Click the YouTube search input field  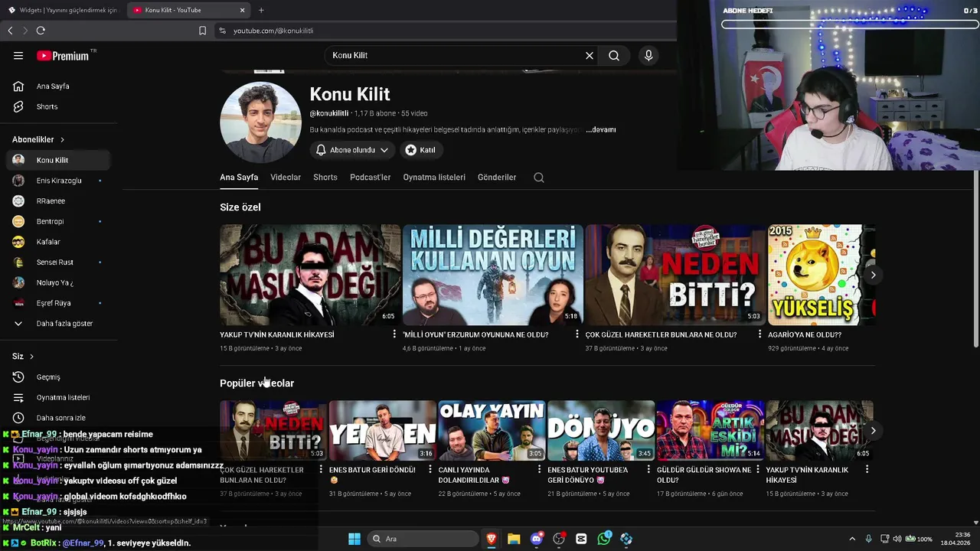tap(456, 55)
